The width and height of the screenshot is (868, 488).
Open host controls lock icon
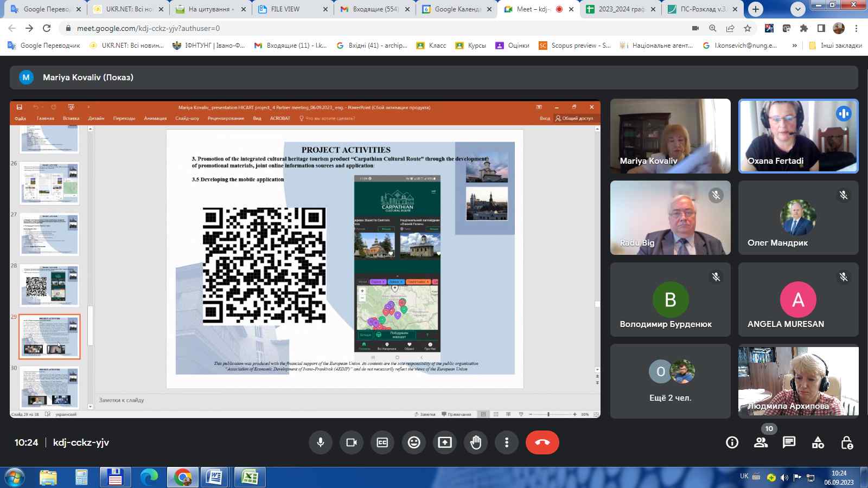[846, 442]
